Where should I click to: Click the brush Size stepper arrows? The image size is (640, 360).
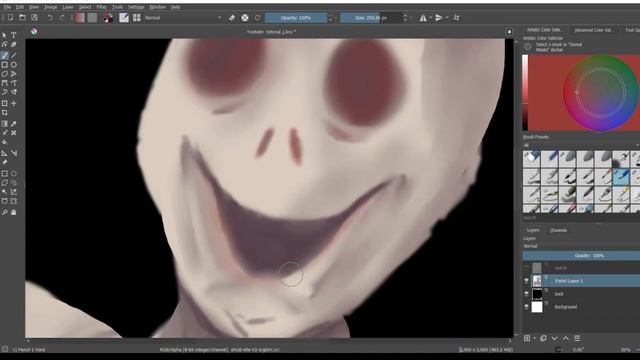coord(405,18)
